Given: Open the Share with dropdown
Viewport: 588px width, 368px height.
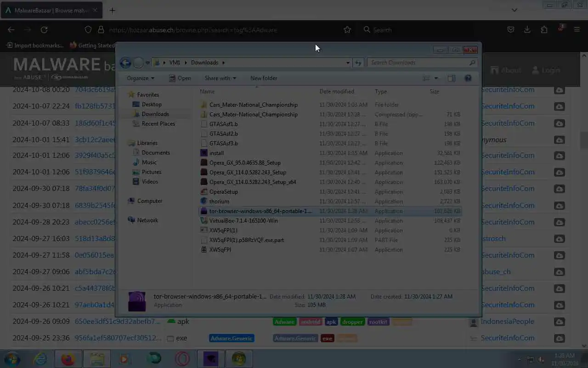Looking at the screenshot, I should [x=220, y=78].
